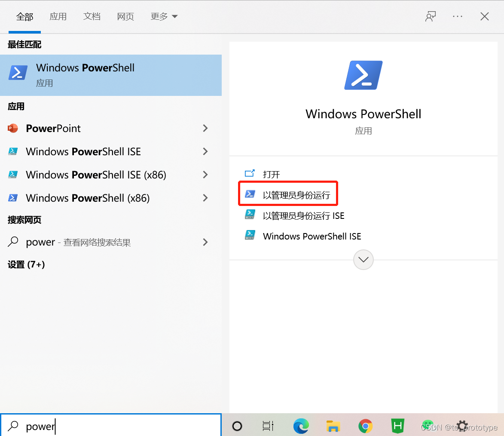This screenshot has height=436, width=504.
Task: Click the shield icon next to 以管理员身份运行
Action: coord(250,194)
